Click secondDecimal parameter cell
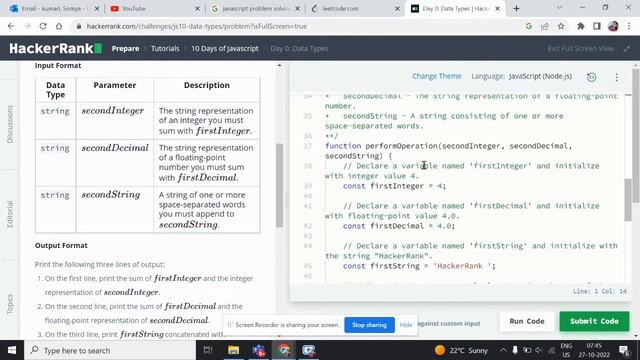Image resolution: width=640 pixels, height=360 pixels. coord(115,163)
